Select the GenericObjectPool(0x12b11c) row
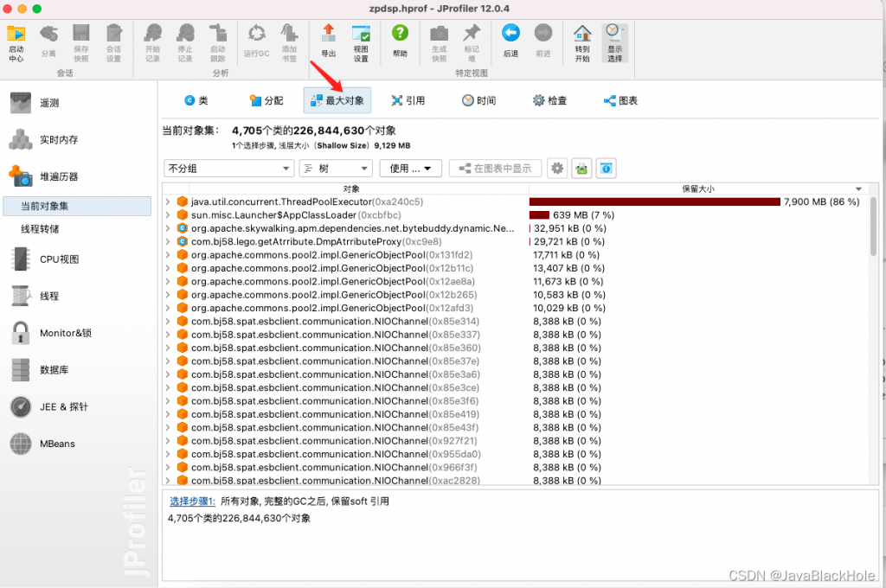 516,268
